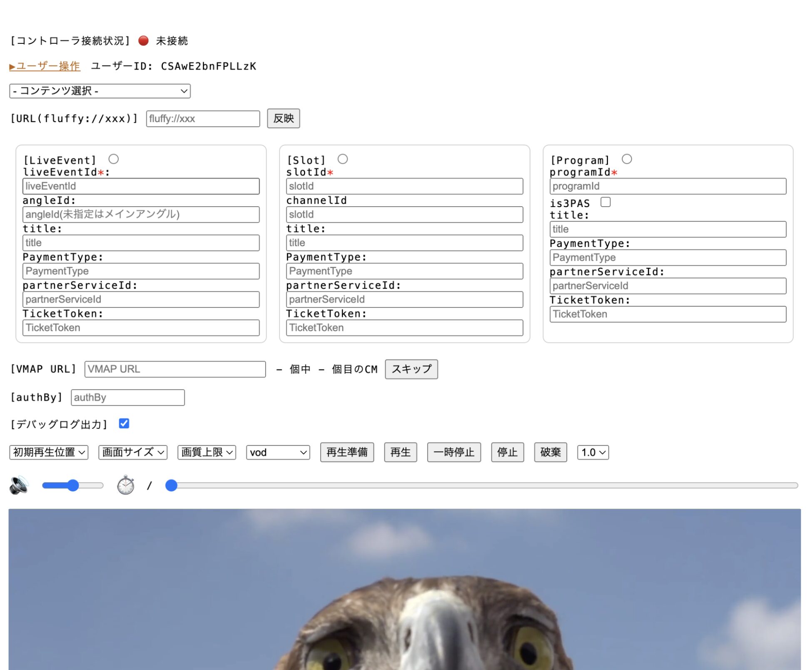Toggle the Slot radio button
Viewport: 812px width, 670px height.
344,159
